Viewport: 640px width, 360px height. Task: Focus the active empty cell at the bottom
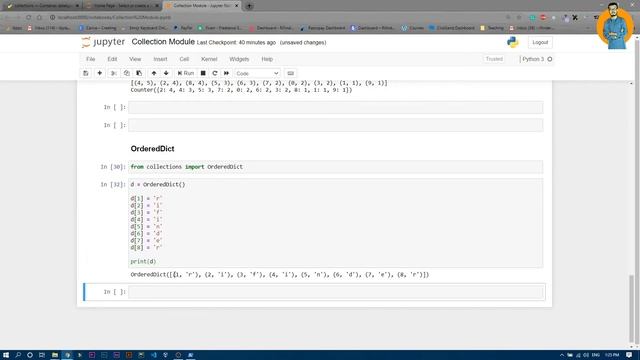pyautogui.click(x=336, y=292)
